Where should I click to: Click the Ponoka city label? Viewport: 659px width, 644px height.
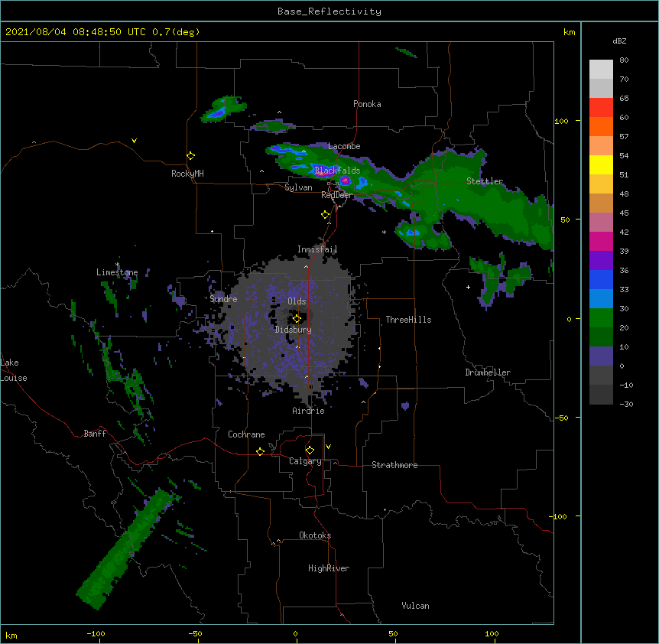pyautogui.click(x=367, y=104)
